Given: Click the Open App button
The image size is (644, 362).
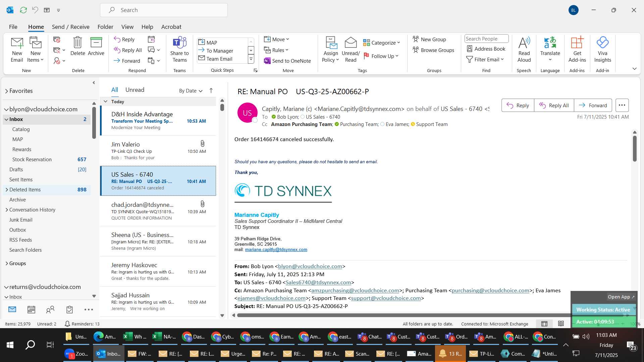Looking at the screenshot, I should pos(621,297).
